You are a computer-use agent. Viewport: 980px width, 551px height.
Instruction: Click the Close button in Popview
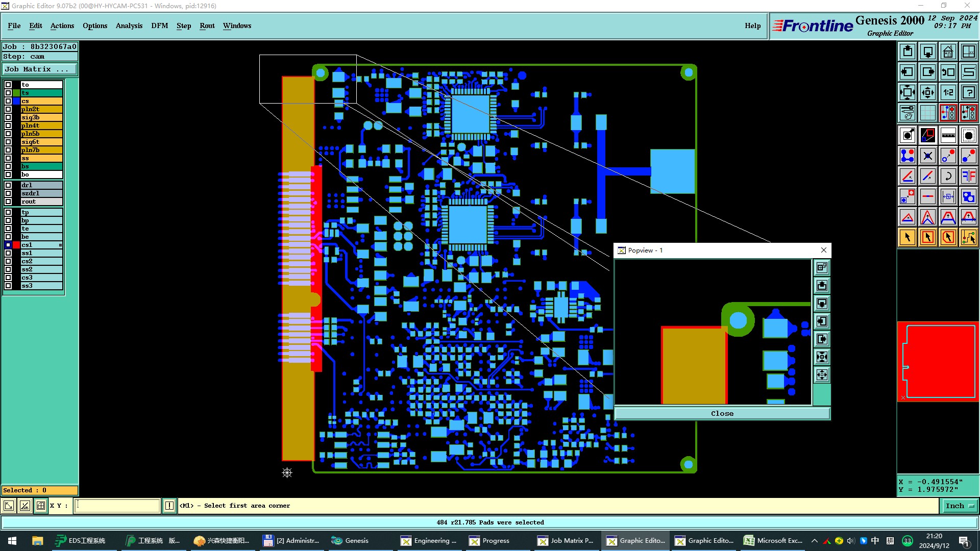[722, 413]
